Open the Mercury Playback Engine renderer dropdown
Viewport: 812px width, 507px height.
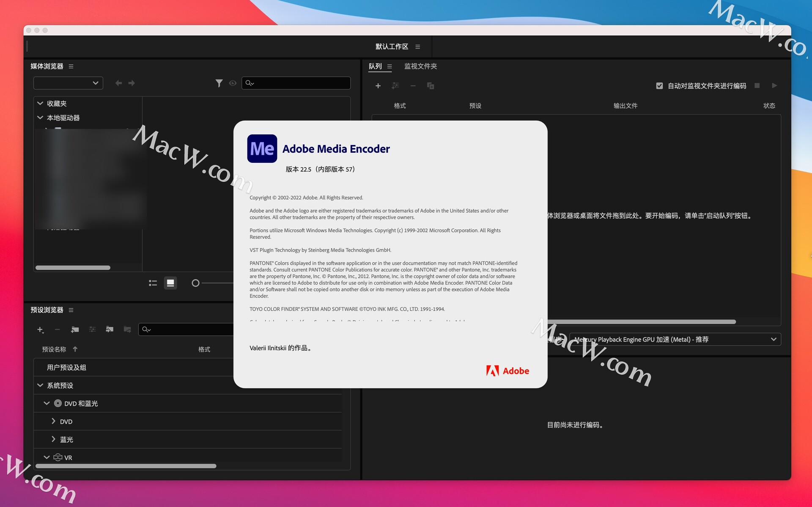click(x=675, y=340)
